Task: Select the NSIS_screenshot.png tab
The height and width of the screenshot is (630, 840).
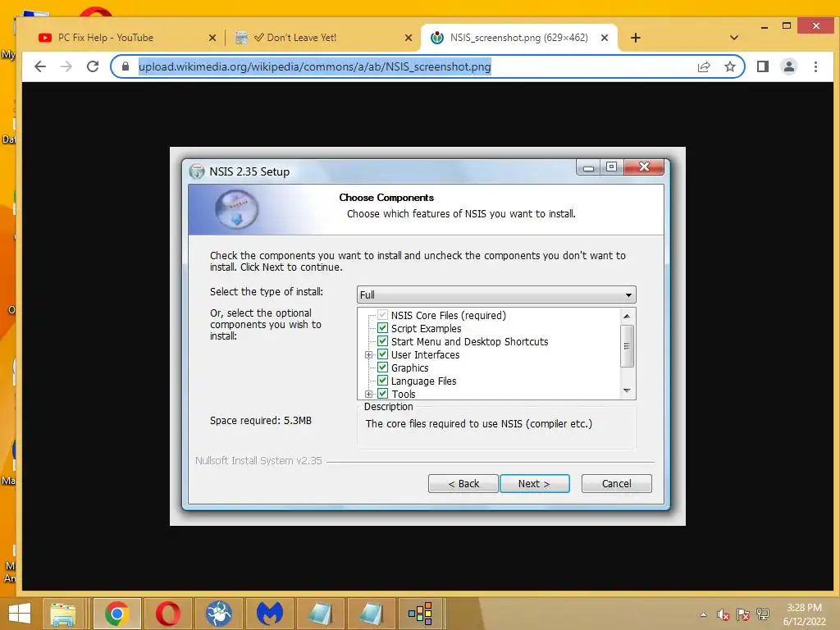Action: point(518,38)
